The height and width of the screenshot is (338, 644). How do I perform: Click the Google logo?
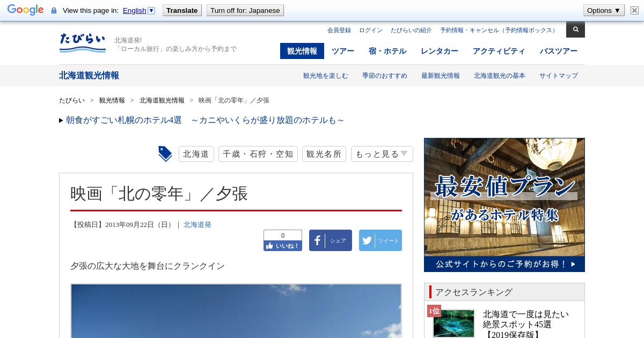25,10
